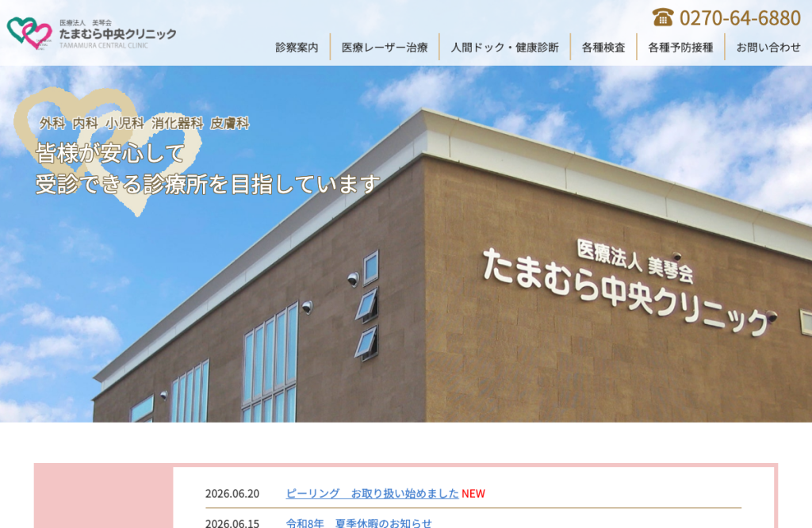Screen dimensions: 812x528
Task: Click the 皆様が安心して hero slogan text
Action: (x=109, y=153)
